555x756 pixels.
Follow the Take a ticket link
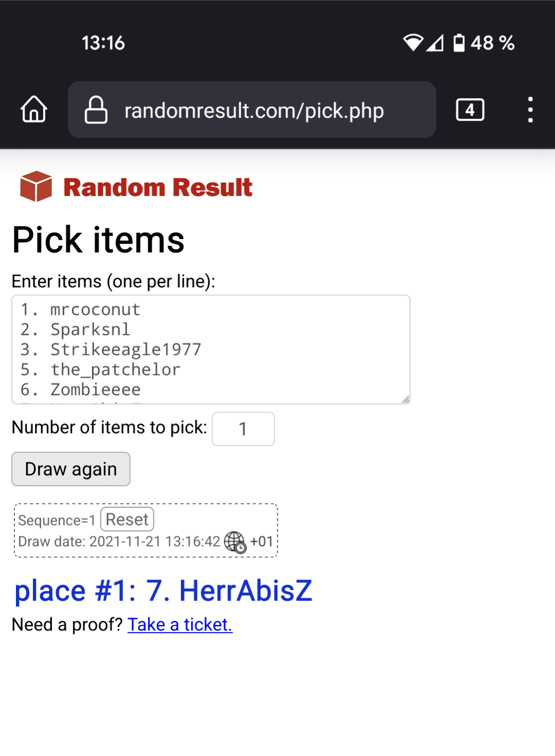[x=180, y=624]
